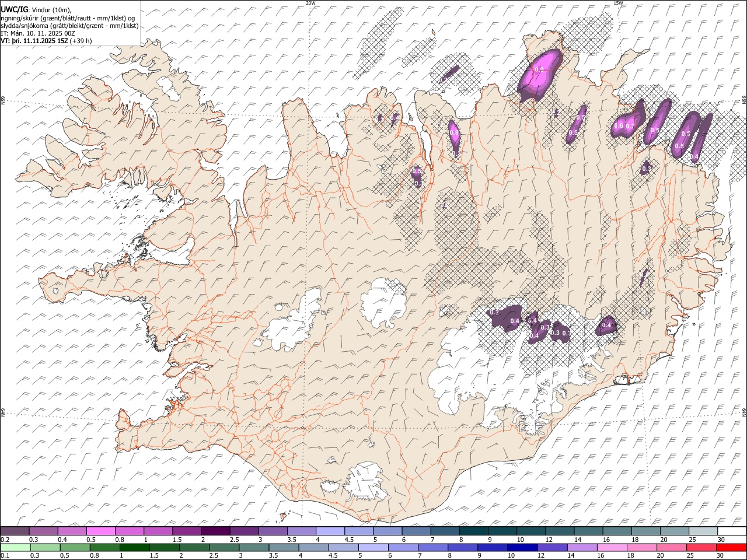
Task: Select the green 0.5 swatch in the bottom legend row
Action: coord(75,547)
